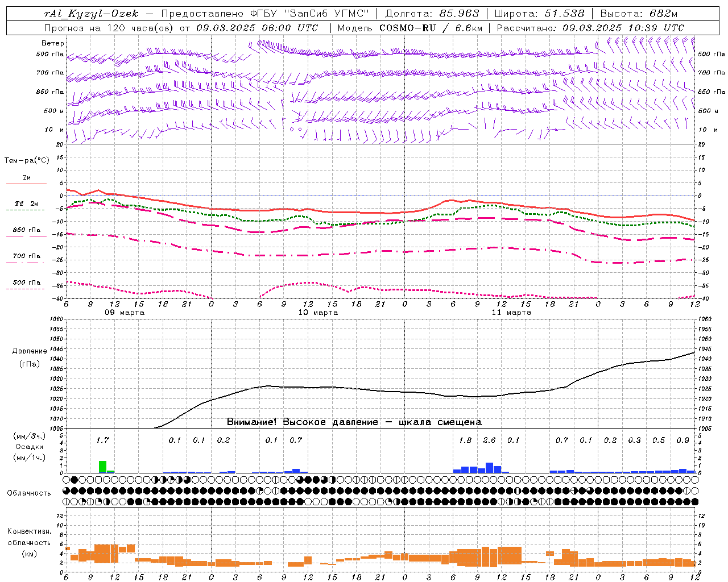Click the 1.7 precipitation total

[x=102, y=440]
